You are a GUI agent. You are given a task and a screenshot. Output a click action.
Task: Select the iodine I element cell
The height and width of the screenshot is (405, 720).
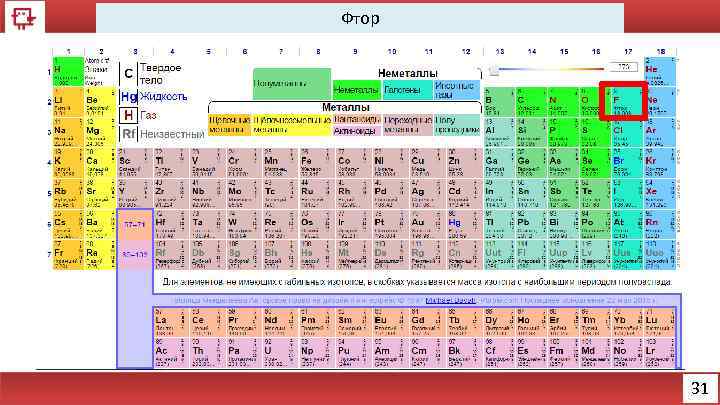click(x=626, y=193)
